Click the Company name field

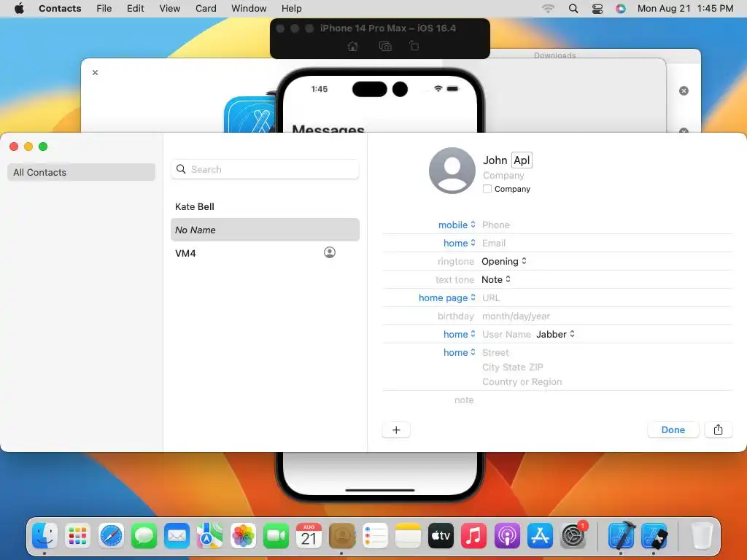click(x=503, y=175)
